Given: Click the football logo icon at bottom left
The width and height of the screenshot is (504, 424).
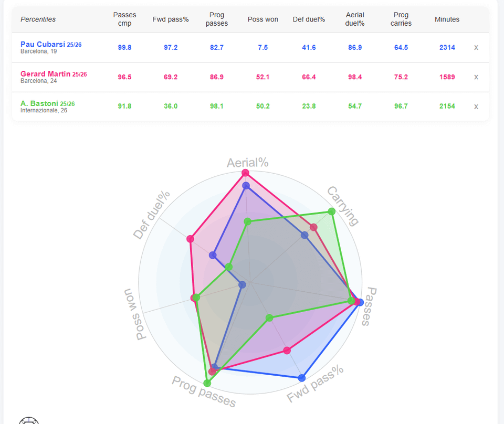Looking at the screenshot, I should 29,421.
